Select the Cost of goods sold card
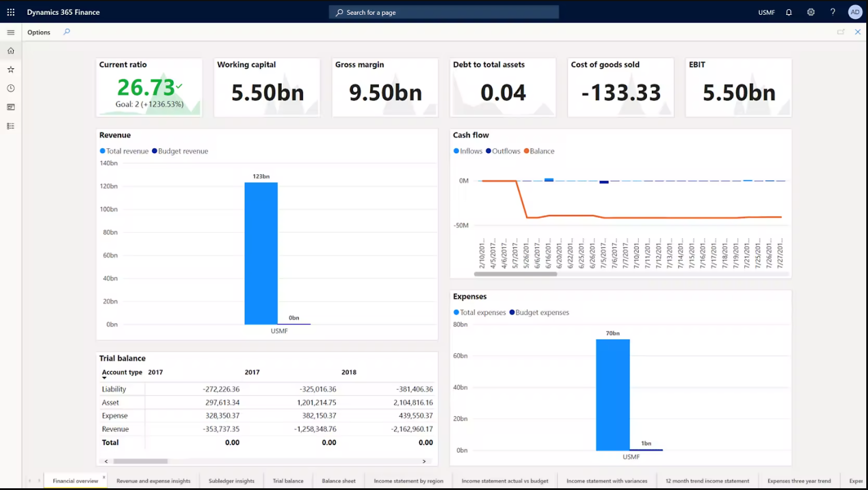Image resolution: width=868 pixels, height=490 pixels. click(x=621, y=87)
